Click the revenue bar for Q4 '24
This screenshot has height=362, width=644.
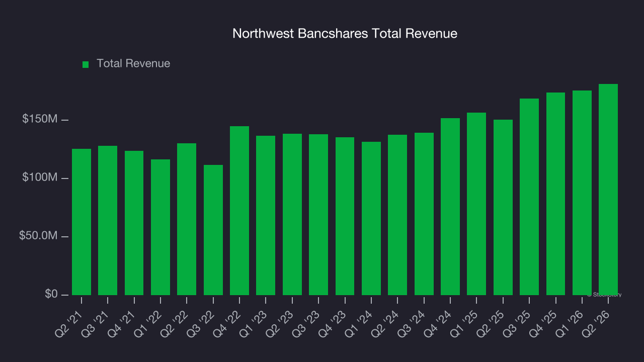coord(450,207)
